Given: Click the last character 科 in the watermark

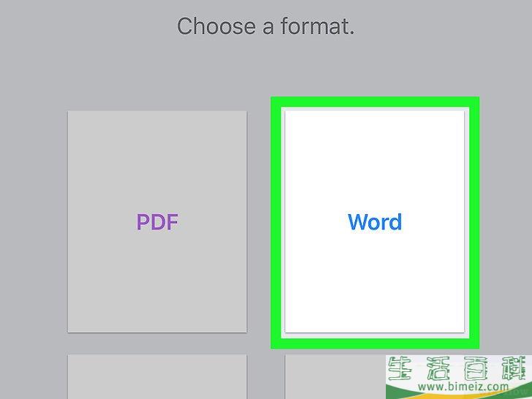Looking at the screenshot, I should click(x=517, y=368).
